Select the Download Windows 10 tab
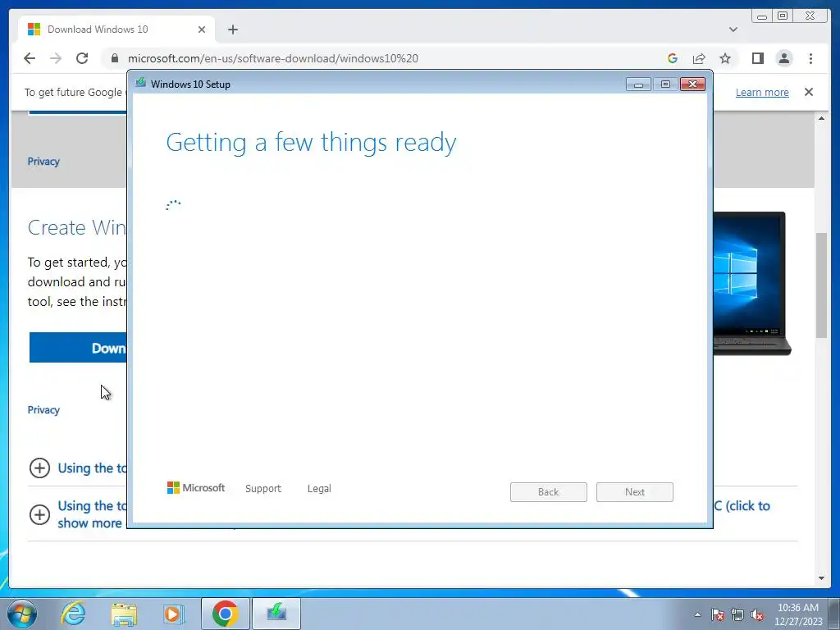This screenshot has height=630, width=840. click(x=116, y=30)
